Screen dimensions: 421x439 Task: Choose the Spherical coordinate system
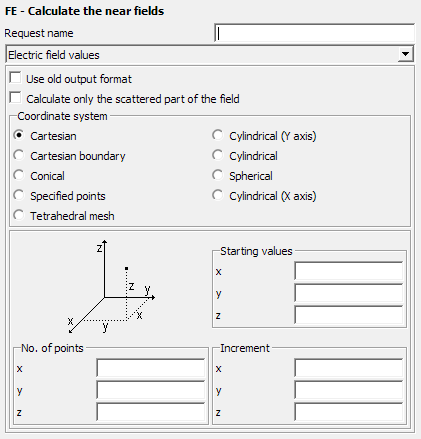[218, 175]
